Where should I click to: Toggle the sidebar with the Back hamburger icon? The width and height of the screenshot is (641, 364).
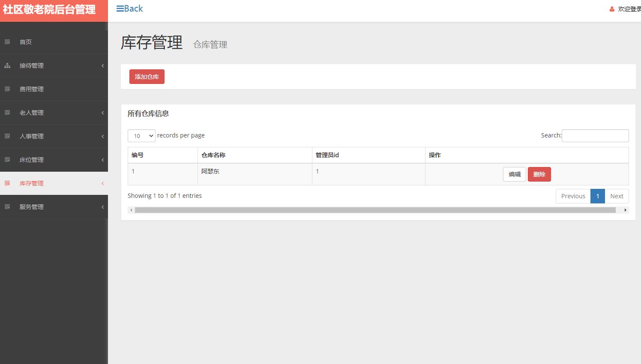click(x=120, y=8)
